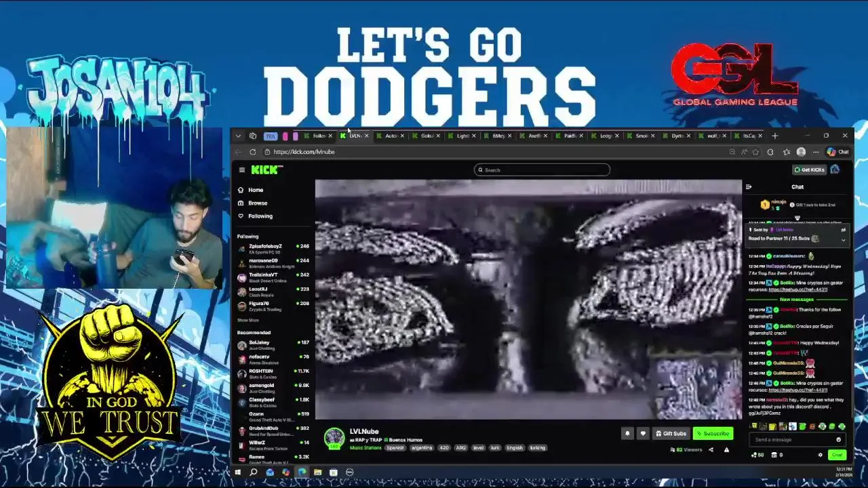
Task: Reload the page in the browser
Action: pyautogui.click(x=252, y=152)
